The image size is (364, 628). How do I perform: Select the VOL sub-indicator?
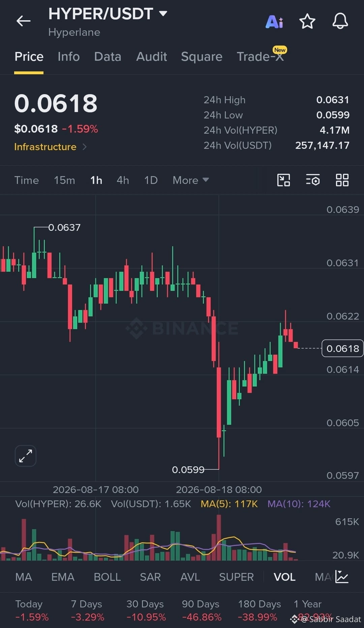284,577
